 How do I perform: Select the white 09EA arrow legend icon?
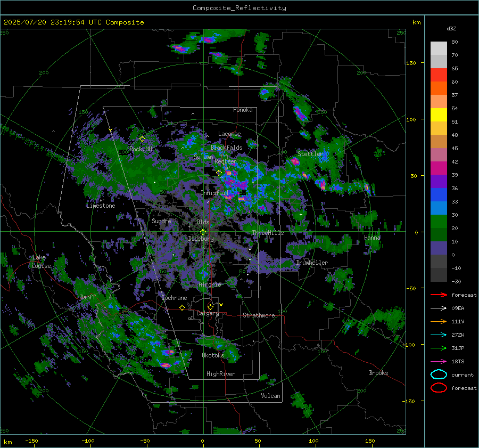point(439,308)
